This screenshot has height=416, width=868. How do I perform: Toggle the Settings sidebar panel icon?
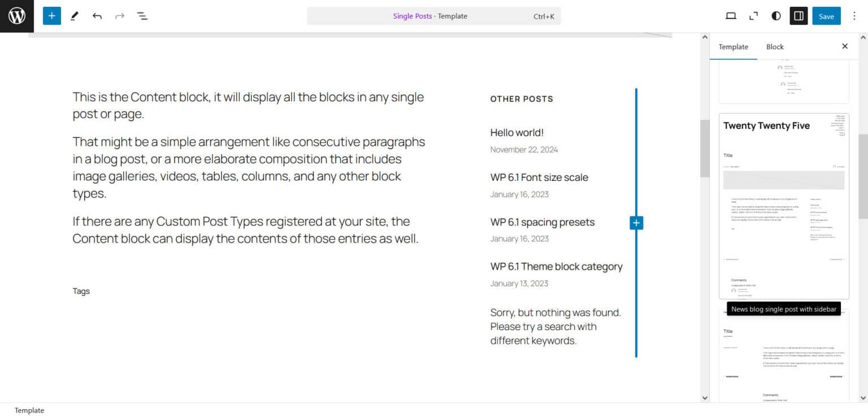(x=798, y=16)
